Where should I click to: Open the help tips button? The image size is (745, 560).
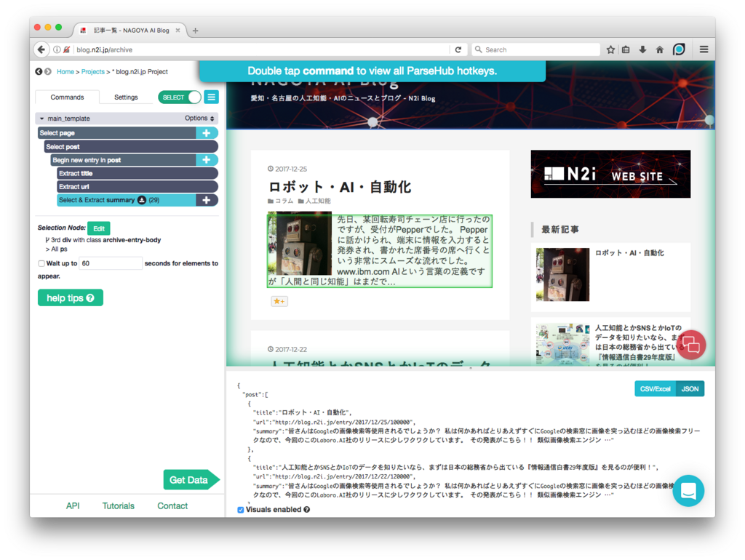71,297
